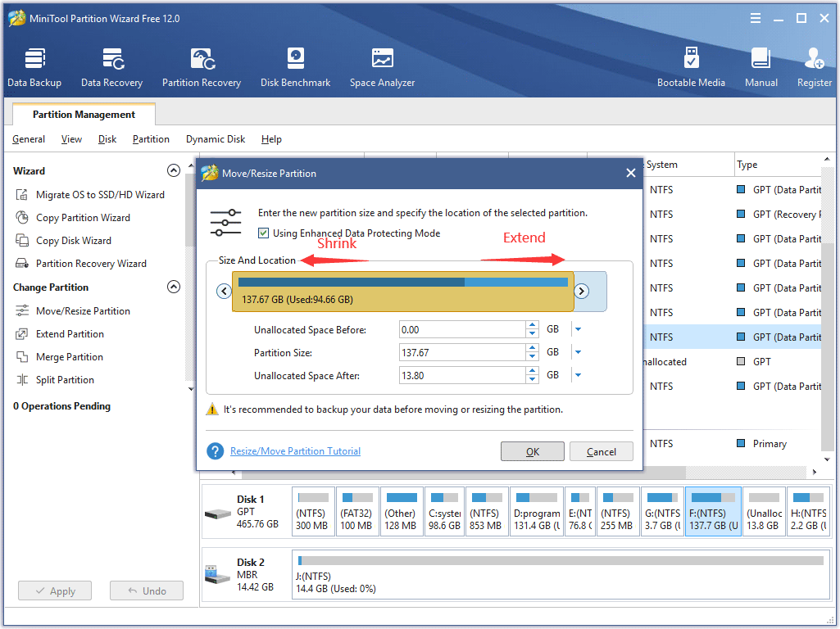Viewport: 840px width, 629px height.
Task: Launch Data Recovery from toolbar
Action: [x=112, y=67]
